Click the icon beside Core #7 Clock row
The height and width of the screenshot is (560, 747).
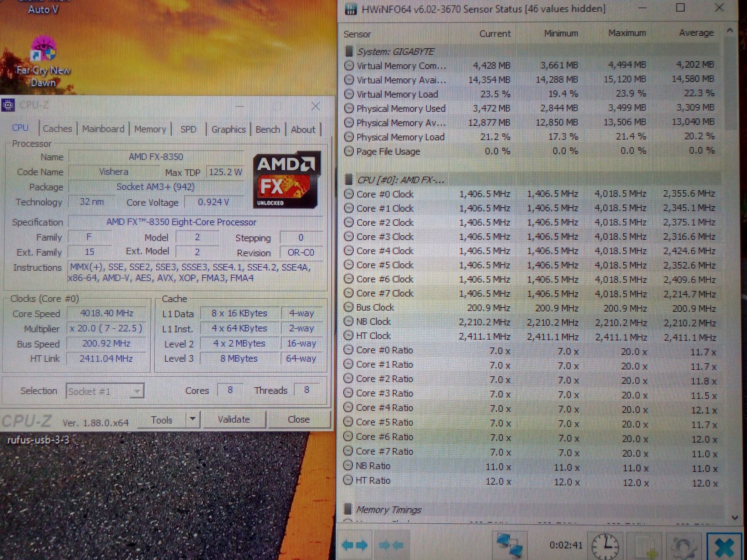349,293
